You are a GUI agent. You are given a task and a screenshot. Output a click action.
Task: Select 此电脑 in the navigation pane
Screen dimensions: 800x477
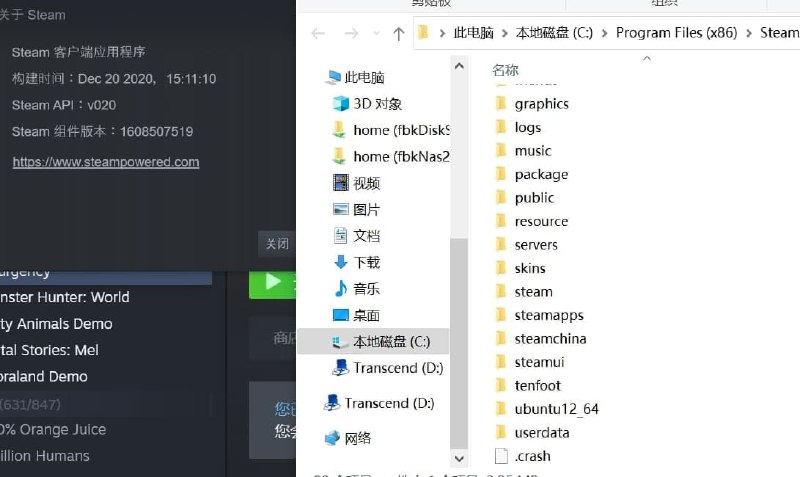click(364, 78)
